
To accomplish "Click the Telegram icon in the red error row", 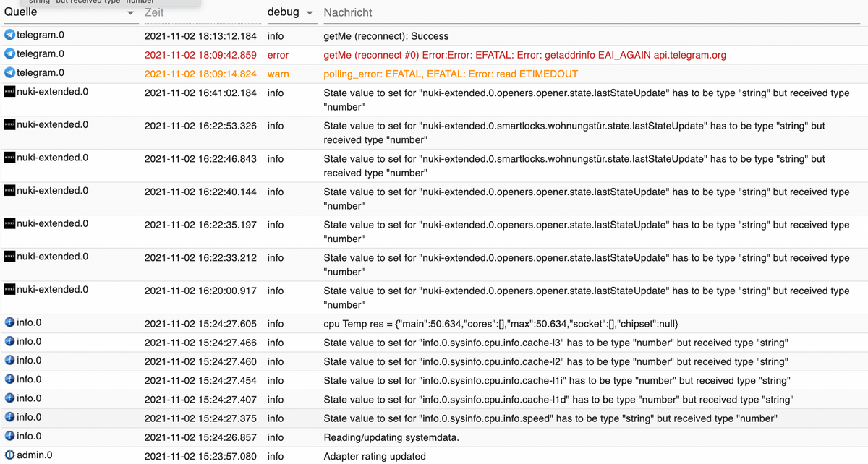I will coord(9,53).
